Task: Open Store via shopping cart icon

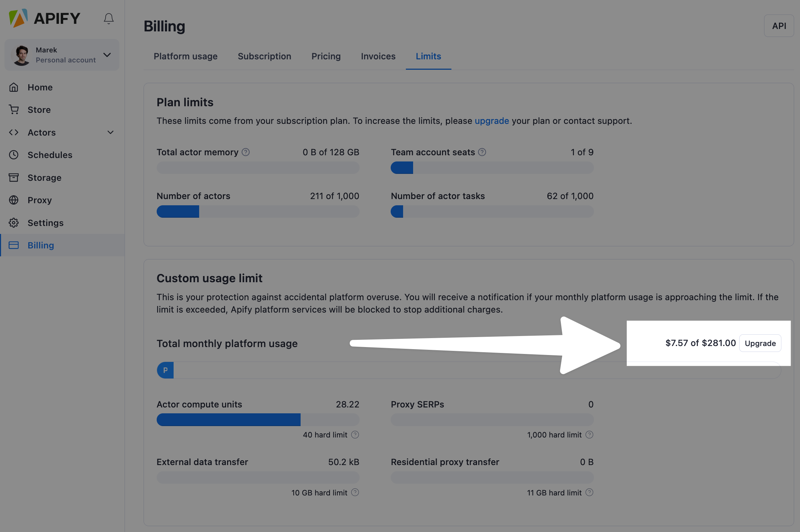Action: [14, 110]
